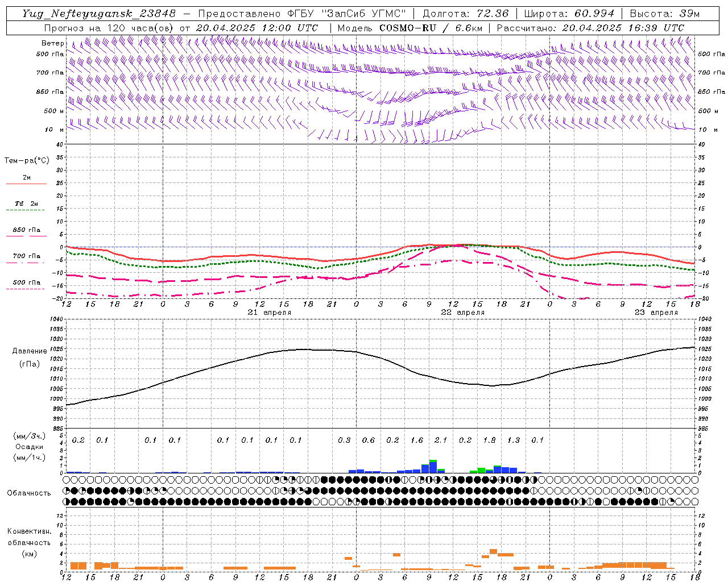
Task: Click the '10 м' wind level label on the left
Action: tap(55, 130)
